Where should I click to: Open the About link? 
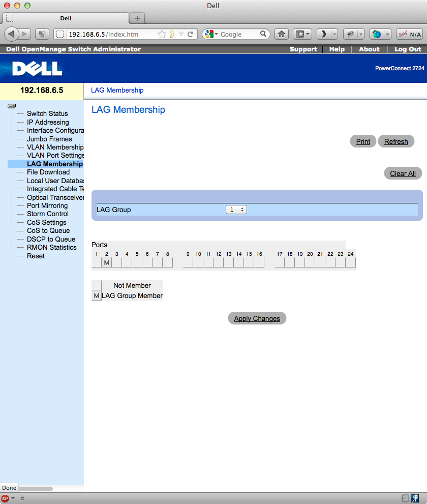(369, 49)
